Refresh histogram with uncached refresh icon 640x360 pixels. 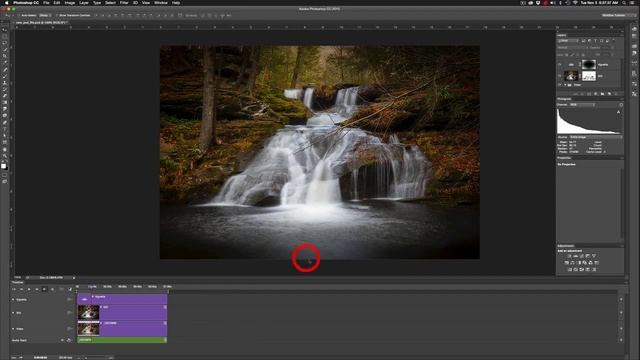point(621,105)
